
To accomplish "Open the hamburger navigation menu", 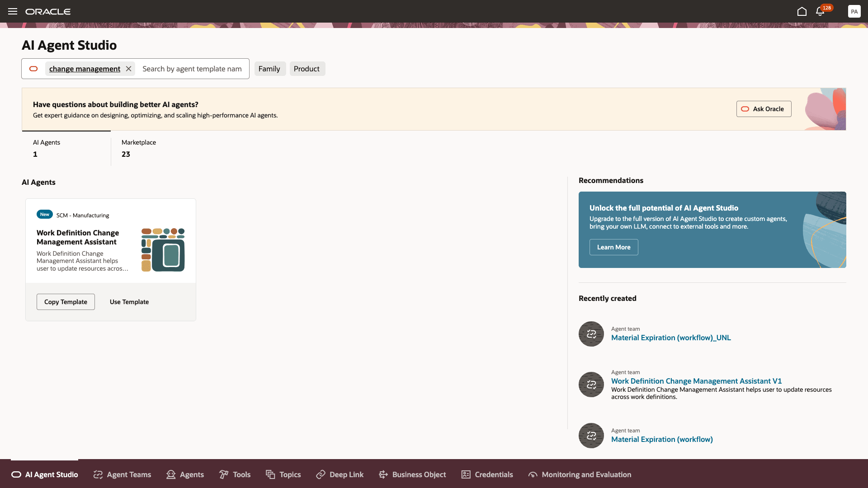I will click(x=13, y=11).
